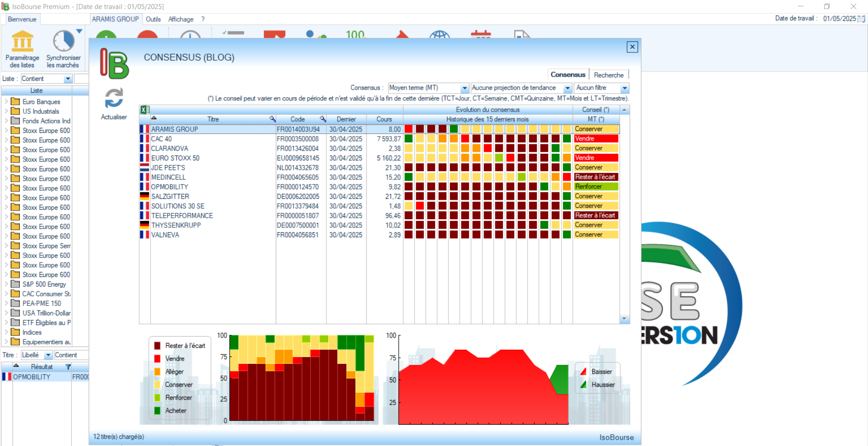Click the magnifier in the Code column header
This screenshot has width=868, height=446.
323,119
